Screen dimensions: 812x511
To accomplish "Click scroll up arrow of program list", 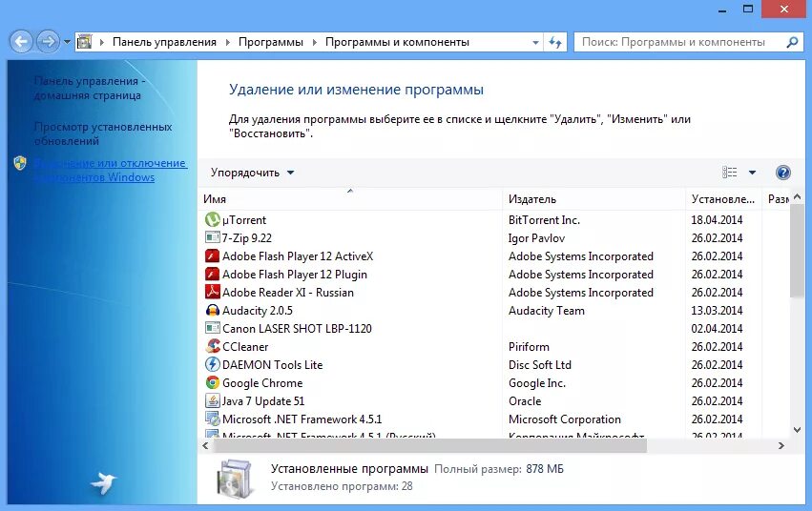I will click(x=797, y=196).
